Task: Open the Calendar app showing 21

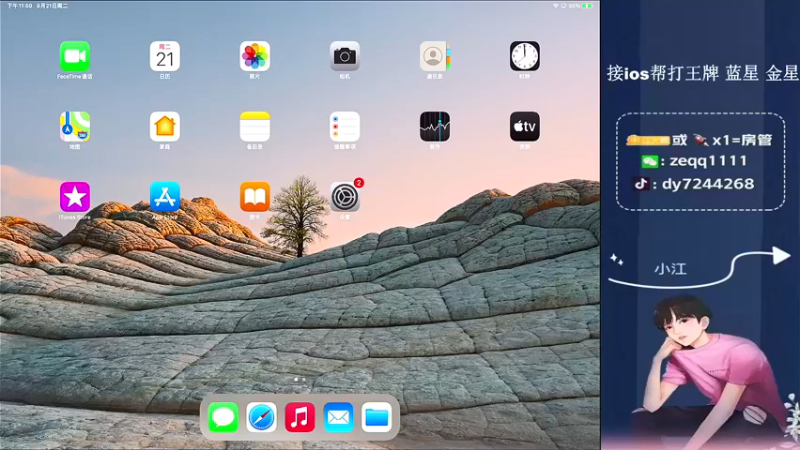Action: [165, 56]
